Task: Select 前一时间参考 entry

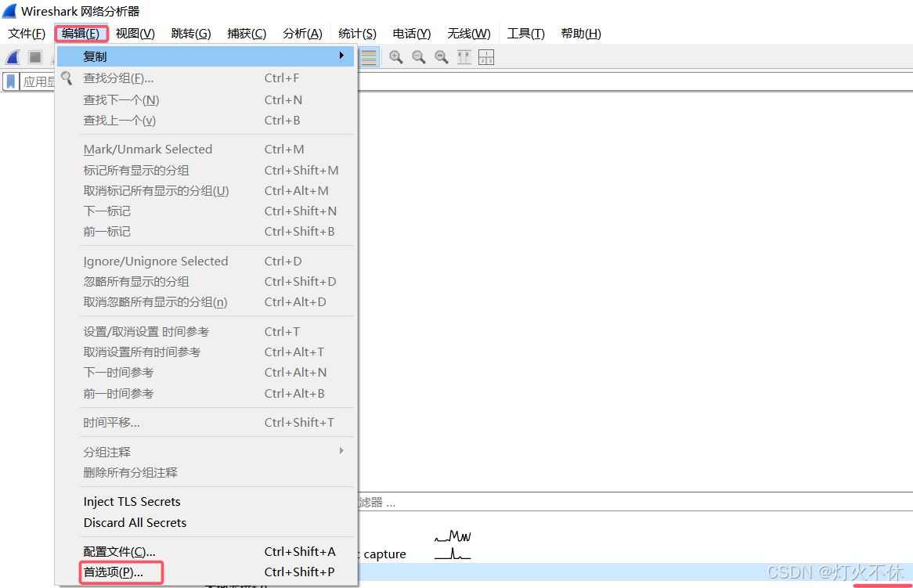Action: [x=205, y=394]
